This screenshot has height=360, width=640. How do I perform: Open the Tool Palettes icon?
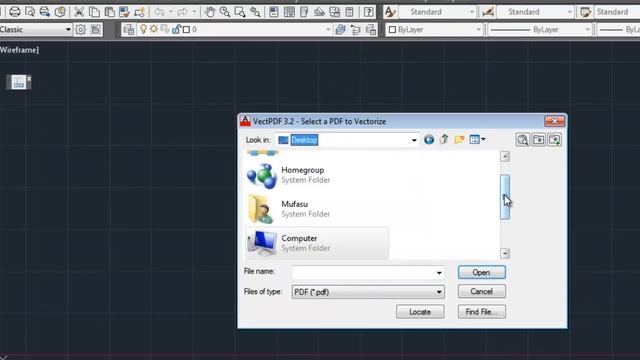(x=304, y=12)
